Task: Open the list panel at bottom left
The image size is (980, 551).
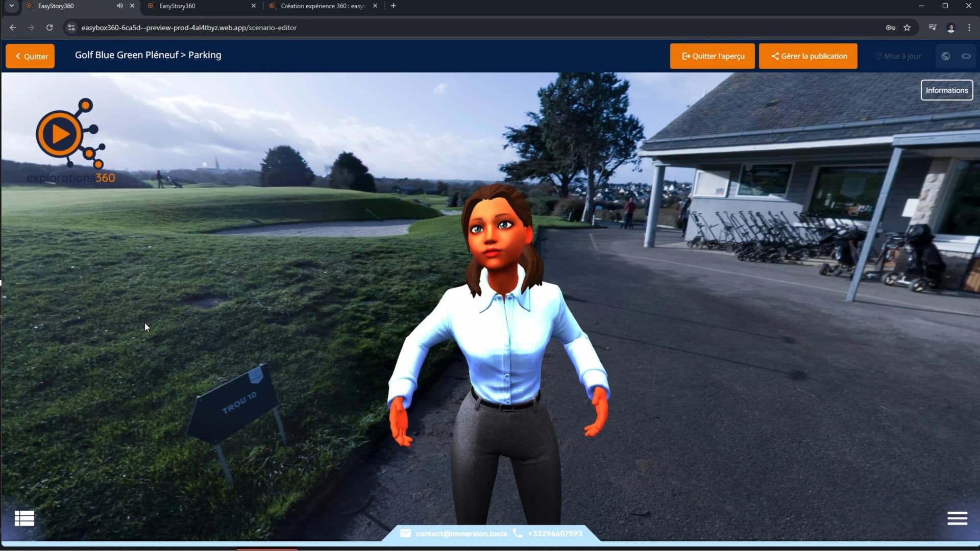Action: (x=23, y=518)
